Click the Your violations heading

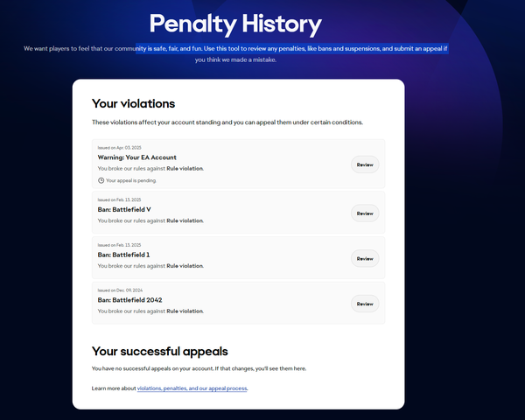pos(133,104)
